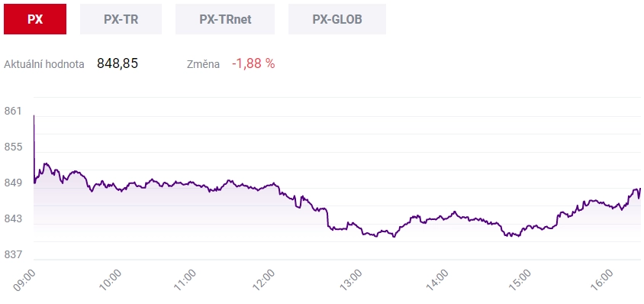Click the Aktuální hodnota label
Image resolution: width=644 pixels, height=304 pixels.
coord(44,65)
